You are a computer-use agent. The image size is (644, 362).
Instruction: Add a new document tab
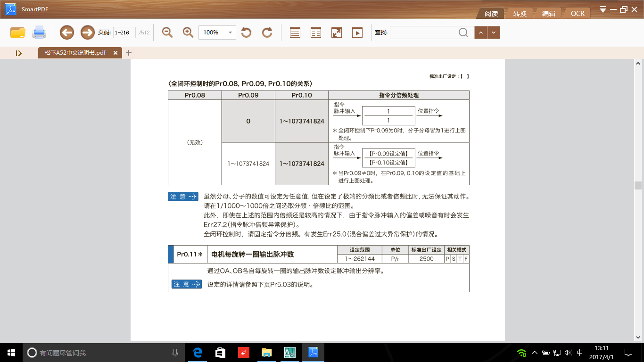coord(129,53)
